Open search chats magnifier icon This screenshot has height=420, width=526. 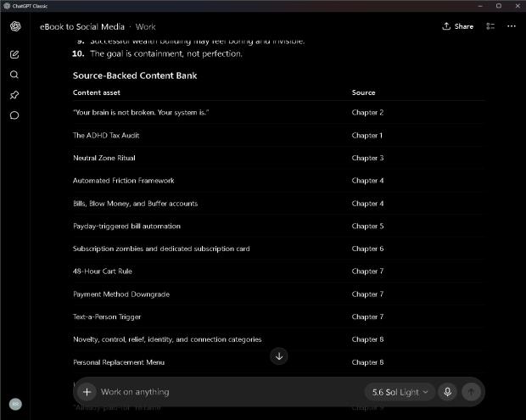coord(14,75)
